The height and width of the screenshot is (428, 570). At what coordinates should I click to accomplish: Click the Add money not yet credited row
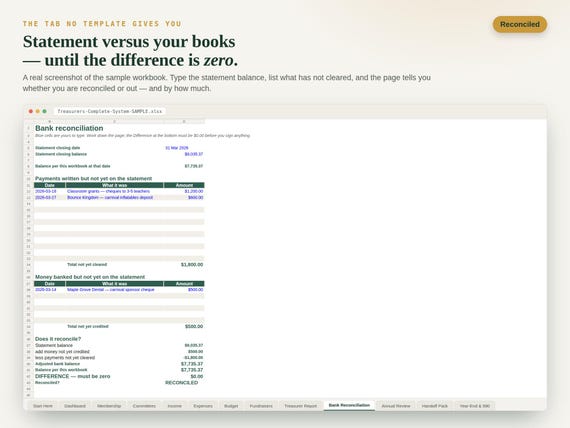pyautogui.click(x=119, y=352)
